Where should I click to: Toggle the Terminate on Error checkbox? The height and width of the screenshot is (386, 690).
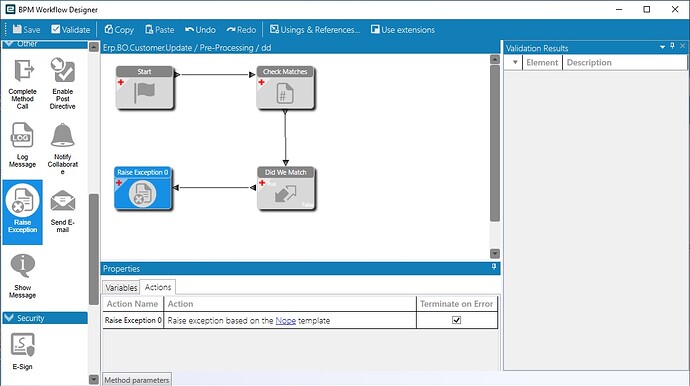[456, 320]
